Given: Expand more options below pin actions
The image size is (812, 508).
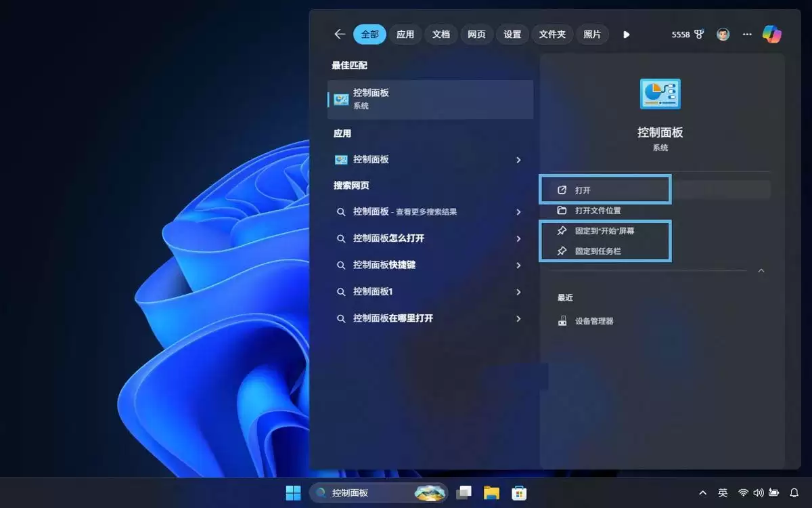Looking at the screenshot, I should tap(761, 270).
